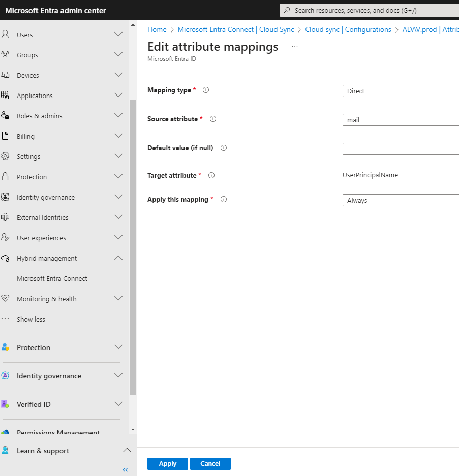This screenshot has width=459, height=476.
Task: Click the sidebar scroll up arrow
Action: pos(133,25)
